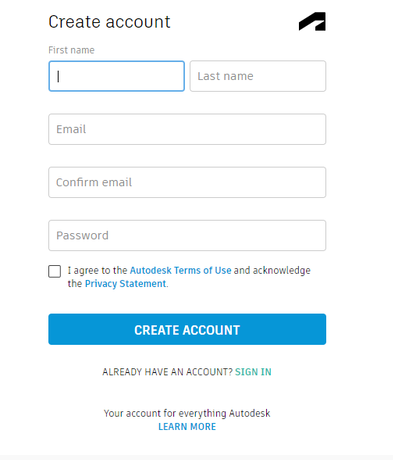393x460 pixels.
Task: Check the terms agreement checkbox
Action: click(x=54, y=271)
